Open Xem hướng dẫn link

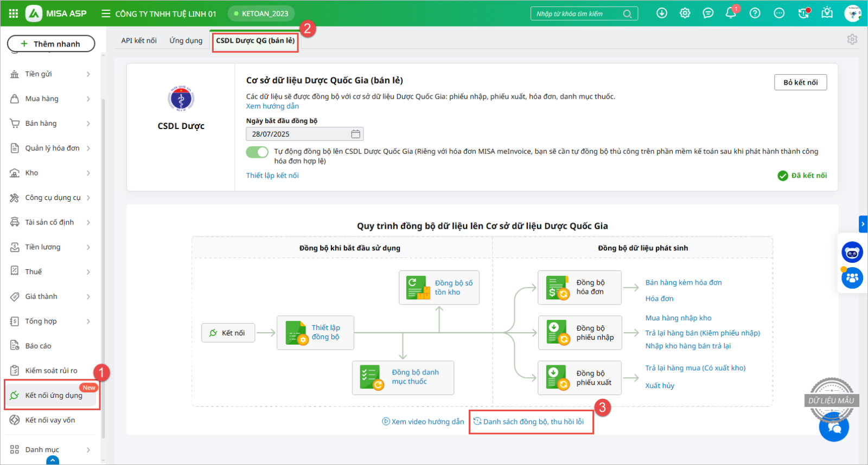click(x=272, y=106)
